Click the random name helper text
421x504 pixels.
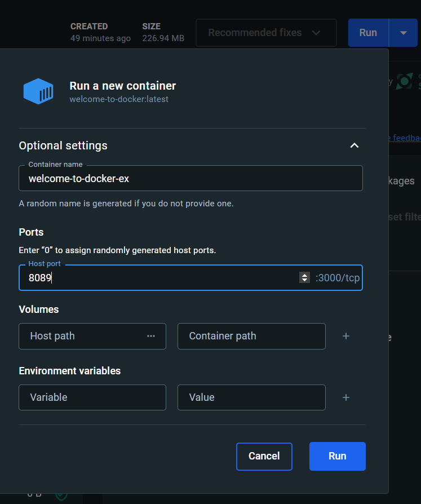(x=126, y=204)
